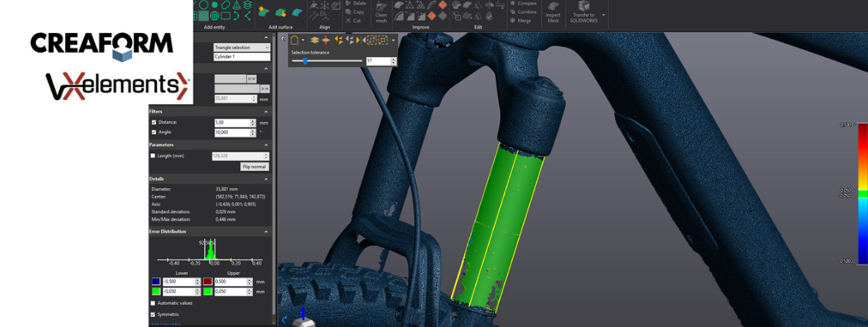Screen dimensions: 868x327
Task: Click the dark blue Lower color swatch
Action: click(156, 282)
